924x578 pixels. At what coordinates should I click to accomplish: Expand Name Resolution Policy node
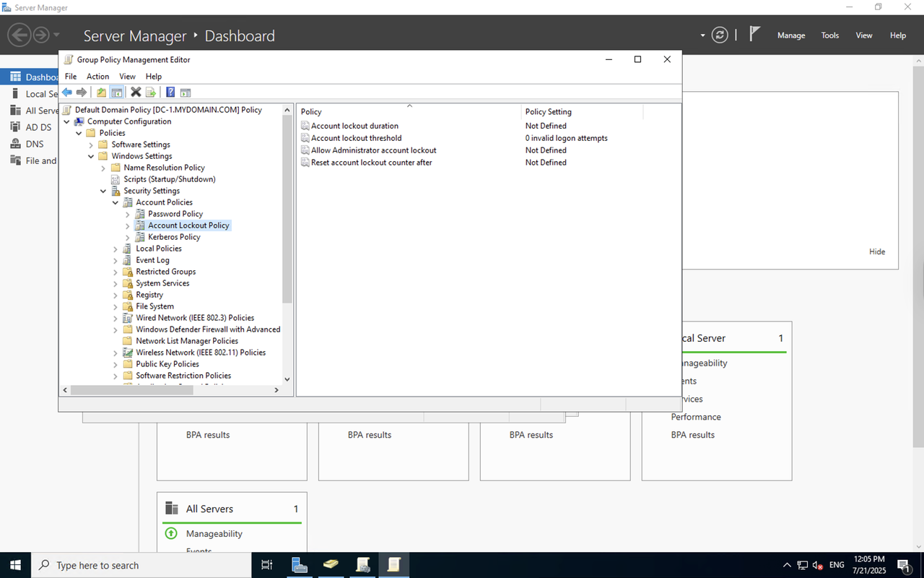[x=104, y=168]
